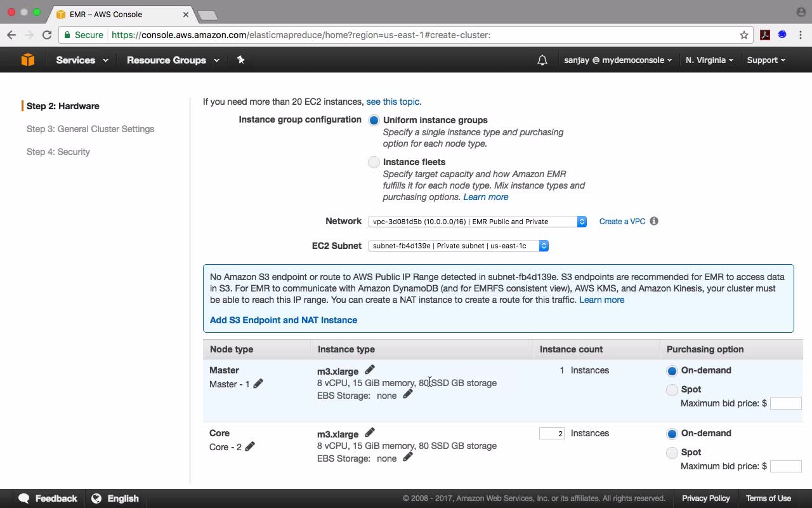Edit Core EBS Storage pencil icon
This screenshot has height=508, width=812.
click(408, 457)
